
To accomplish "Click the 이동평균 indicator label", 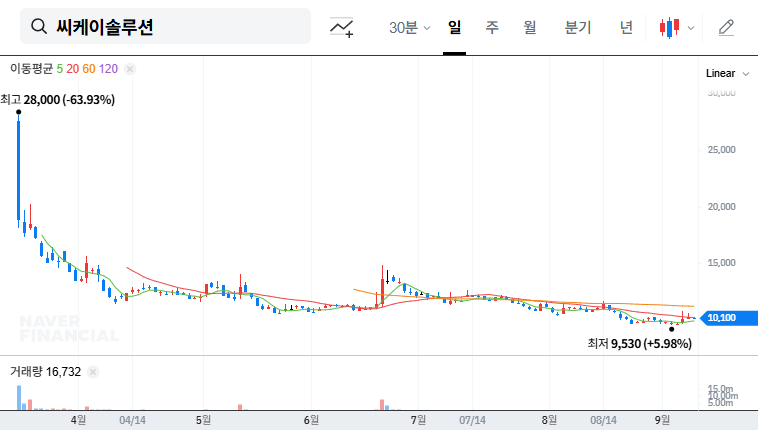I will (31, 69).
